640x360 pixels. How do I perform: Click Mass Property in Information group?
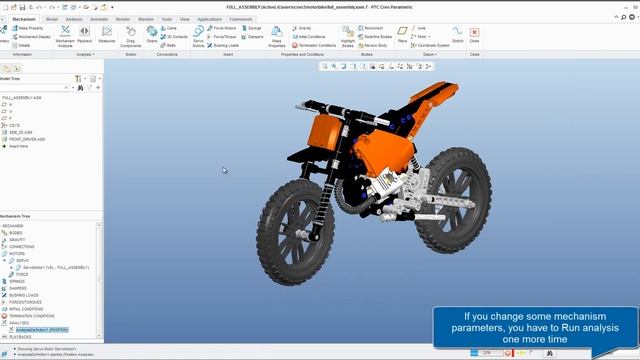pos(28,28)
